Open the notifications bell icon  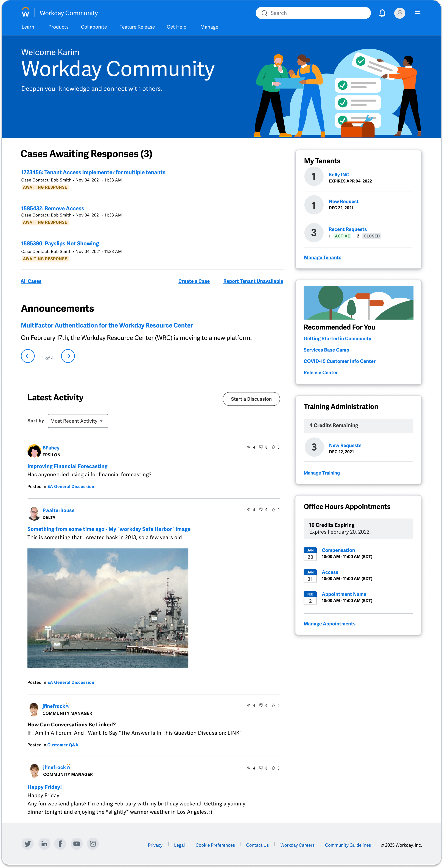click(x=382, y=13)
